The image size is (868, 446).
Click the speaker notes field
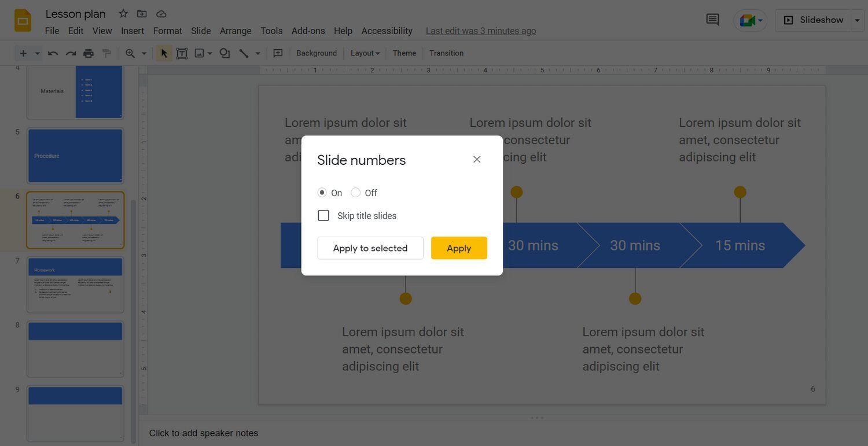(x=503, y=433)
